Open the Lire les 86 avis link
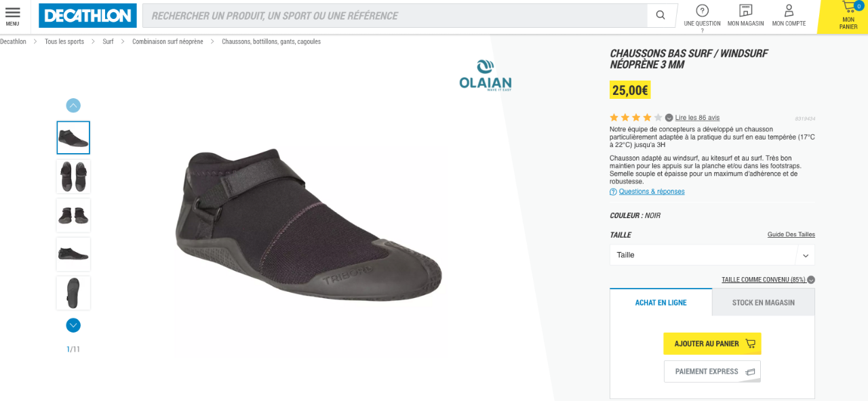The image size is (868, 401). point(697,118)
